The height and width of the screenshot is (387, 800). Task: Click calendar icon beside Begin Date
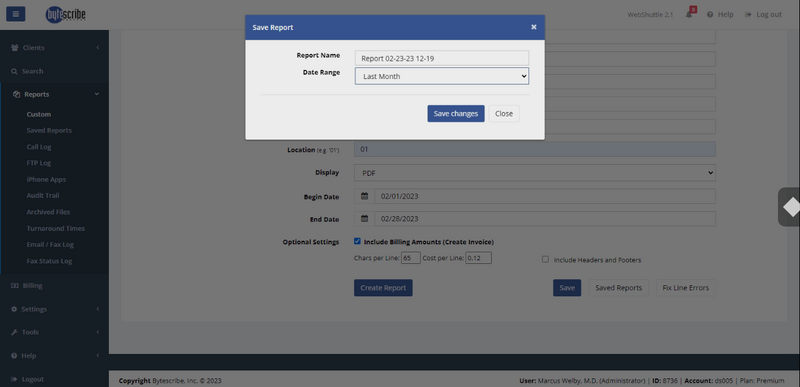click(364, 196)
